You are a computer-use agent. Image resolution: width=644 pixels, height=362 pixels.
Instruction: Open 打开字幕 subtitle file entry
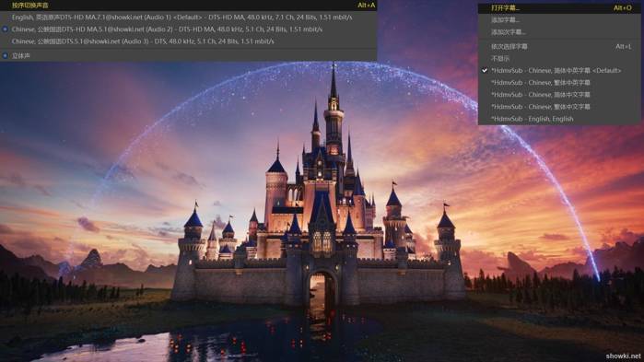(x=559, y=7)
